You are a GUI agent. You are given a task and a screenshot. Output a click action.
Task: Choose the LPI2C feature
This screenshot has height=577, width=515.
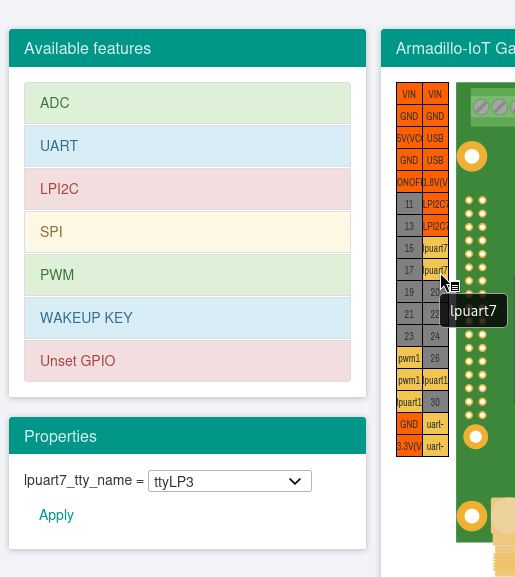[187, 189]
